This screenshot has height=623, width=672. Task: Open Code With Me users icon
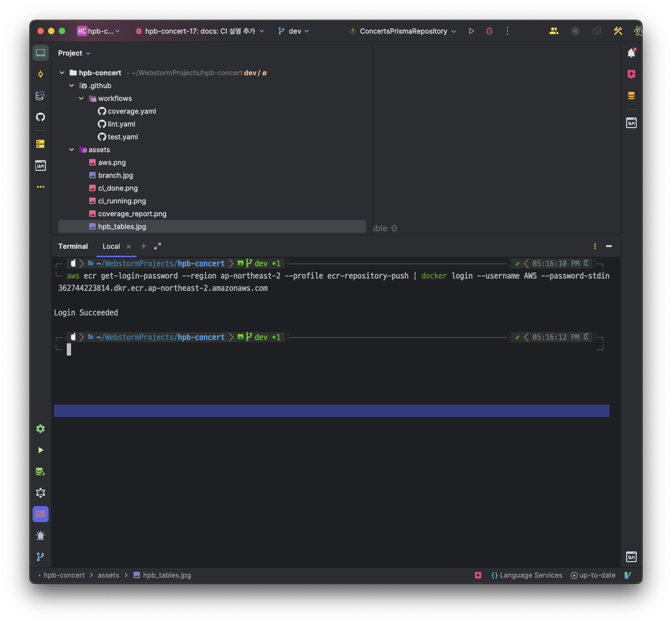(554, 31)
